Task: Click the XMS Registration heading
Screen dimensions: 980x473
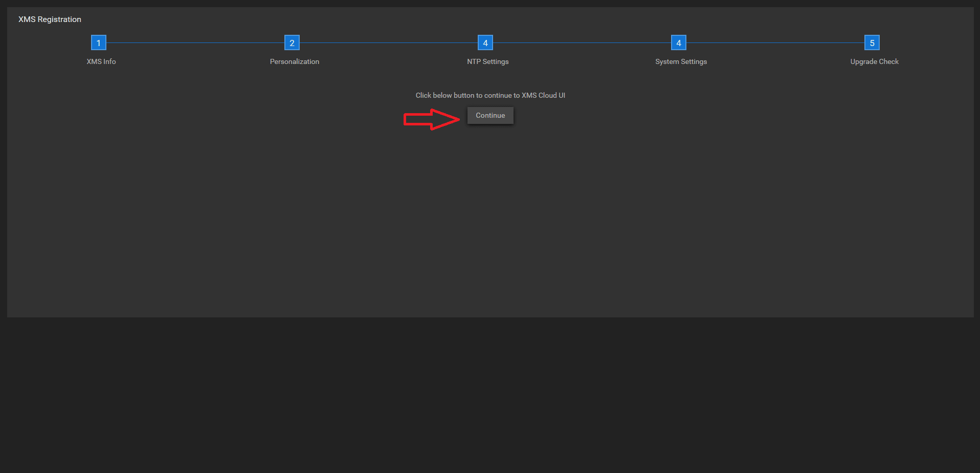Action: [x=50, y=19]
